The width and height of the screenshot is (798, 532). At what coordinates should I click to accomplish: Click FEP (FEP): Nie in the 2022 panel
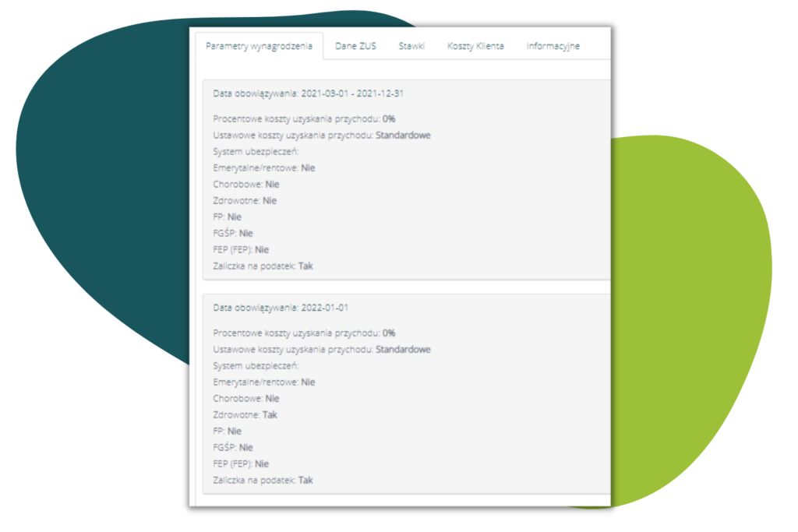coord(240,464)
